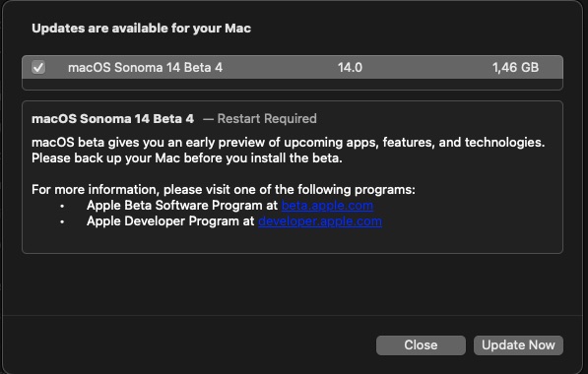Click the Please back up your Mac sentence
Viewport: 588px width, 374px height.
(187, 158)
